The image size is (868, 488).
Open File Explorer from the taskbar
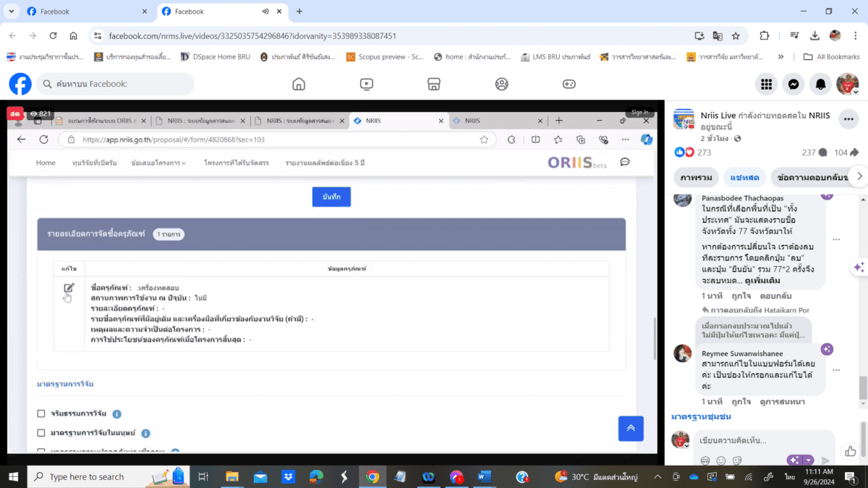click(232, 476)
